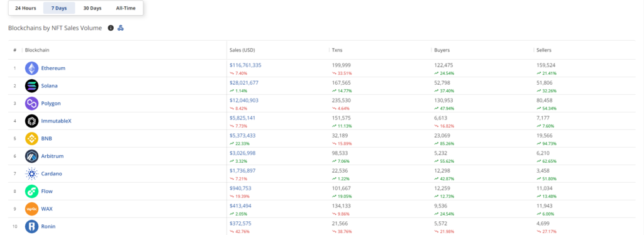Screen dimensions: 644x235
Task: Click the WAX logo icon
Action: (31, 209)
